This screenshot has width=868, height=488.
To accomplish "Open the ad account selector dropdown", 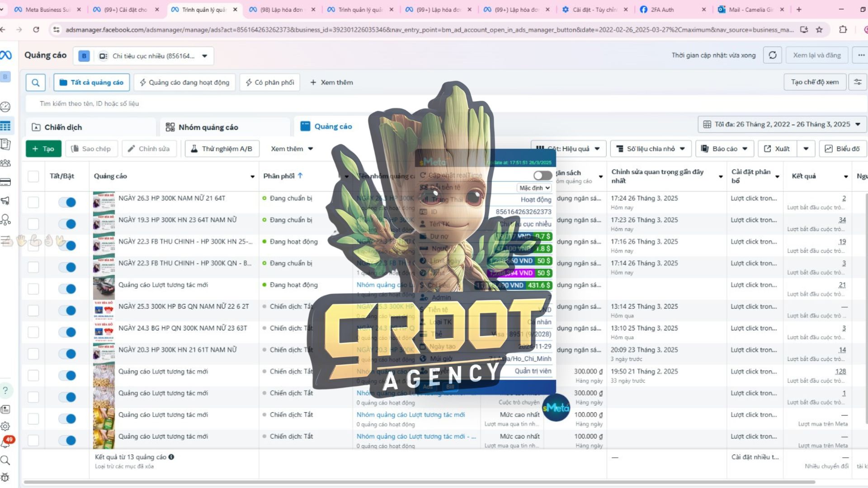I will [143, 56].
